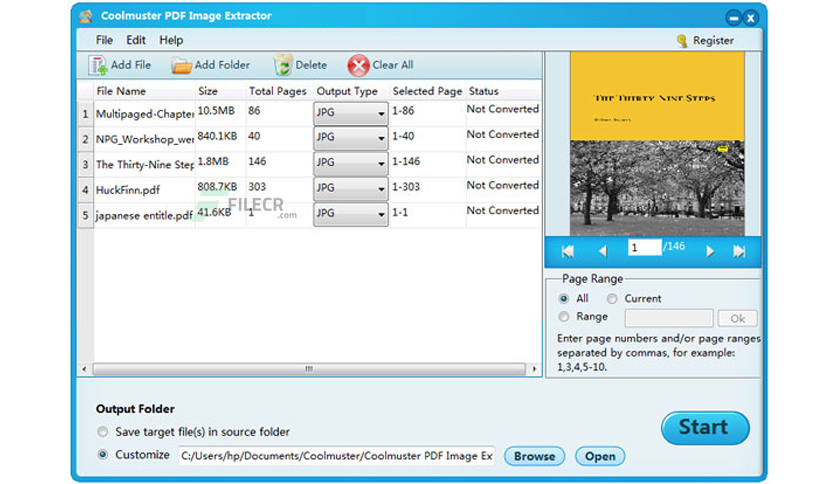The width and height of the screenshot is (836, 484).
Task: Click the Coolmuster app logo icon
Action: pos(86,16)
